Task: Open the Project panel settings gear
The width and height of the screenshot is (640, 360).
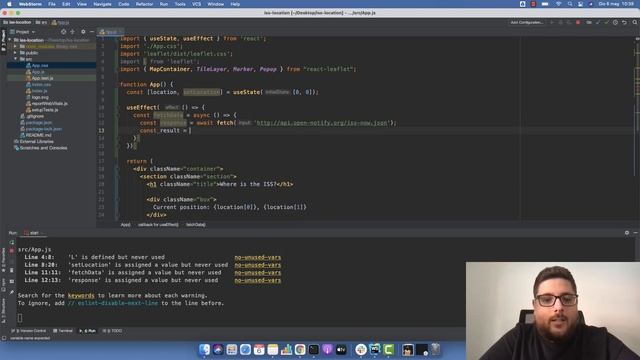Action: tap(83, 31)
